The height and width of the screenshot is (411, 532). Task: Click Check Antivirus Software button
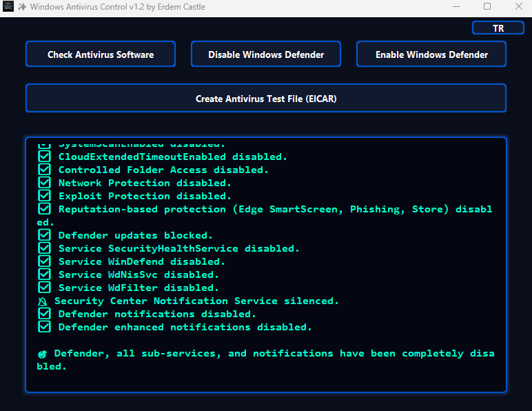[101, 54]
